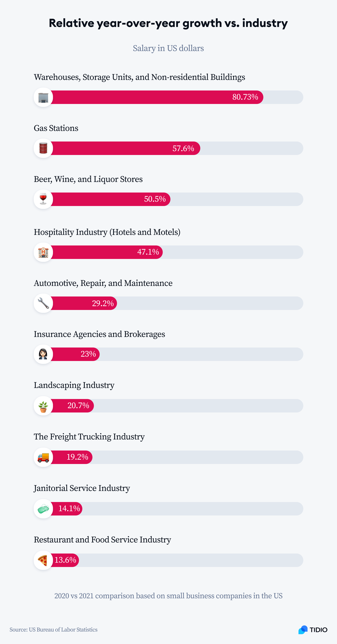Click the TIDIO logo
The width and height of the screenshot is (337, 644).
tap(313, 630)
